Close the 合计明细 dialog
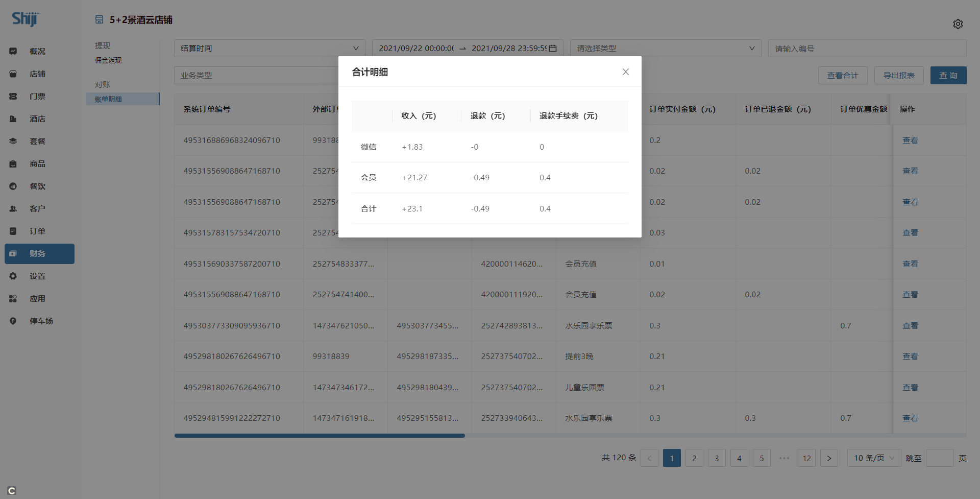980x499 pixels. [x=625, y=72]
